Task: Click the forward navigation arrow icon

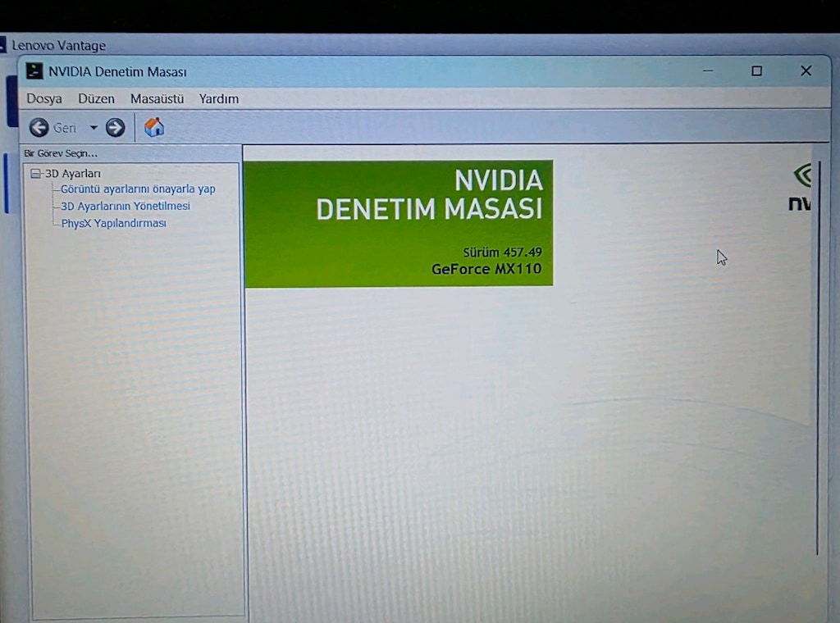Action: tap(115, 128)
